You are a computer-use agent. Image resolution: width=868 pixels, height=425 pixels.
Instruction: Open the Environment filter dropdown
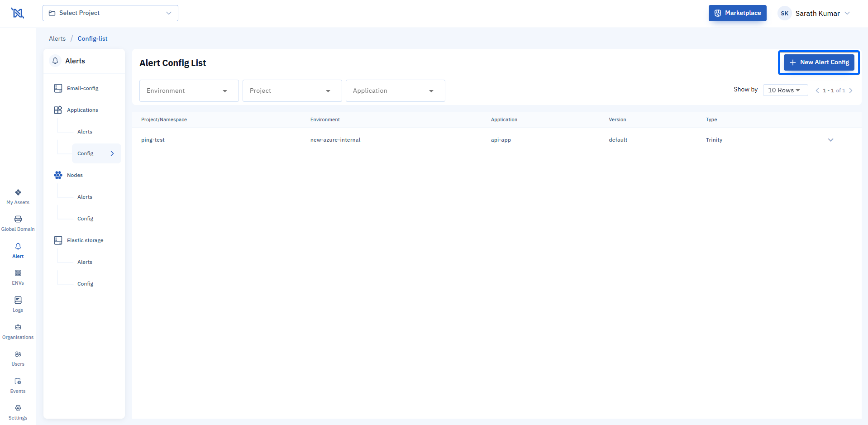tap(189, 91)
